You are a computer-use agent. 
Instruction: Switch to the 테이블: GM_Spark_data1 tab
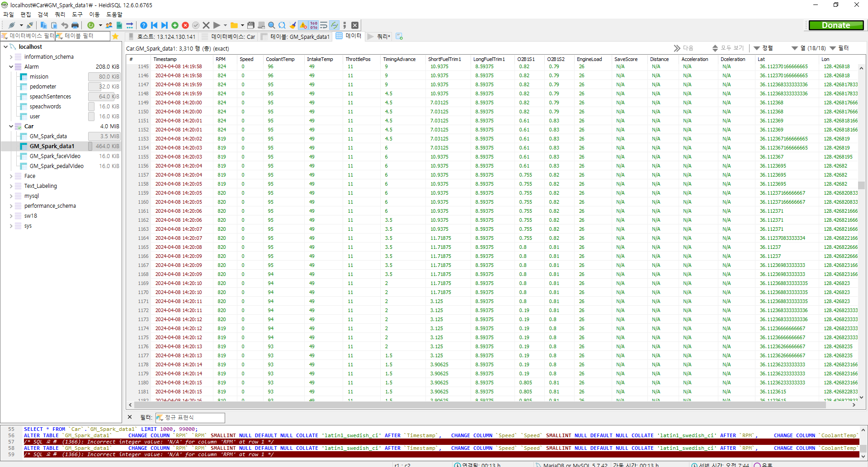[x=295, y=37]
